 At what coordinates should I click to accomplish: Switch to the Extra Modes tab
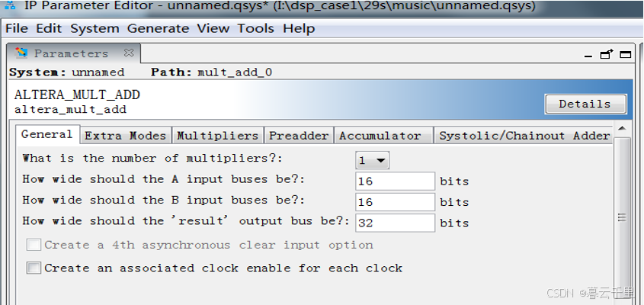point(125,136)
